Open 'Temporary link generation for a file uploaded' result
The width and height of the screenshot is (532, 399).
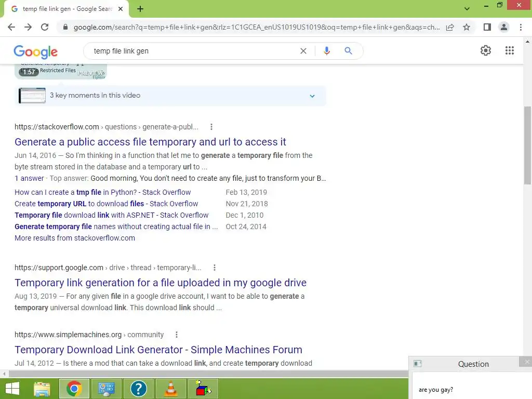point(161,283)
